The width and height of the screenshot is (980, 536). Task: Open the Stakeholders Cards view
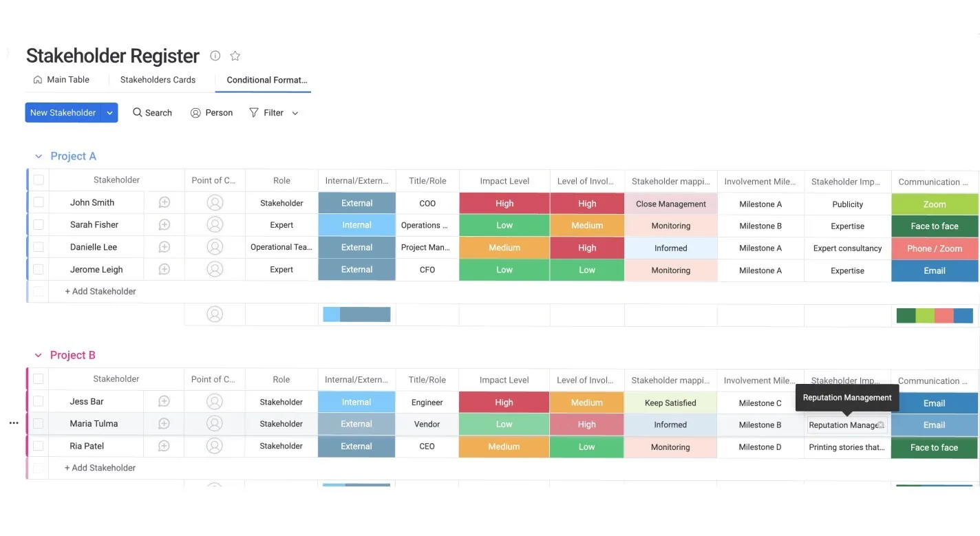click(x=158, y=80)
